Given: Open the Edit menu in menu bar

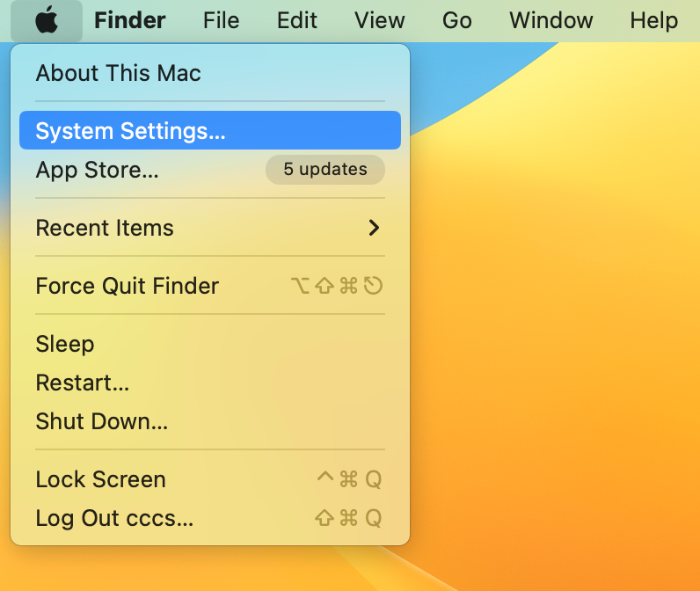Looking at the screenshot, I should [x=296, y=20].
